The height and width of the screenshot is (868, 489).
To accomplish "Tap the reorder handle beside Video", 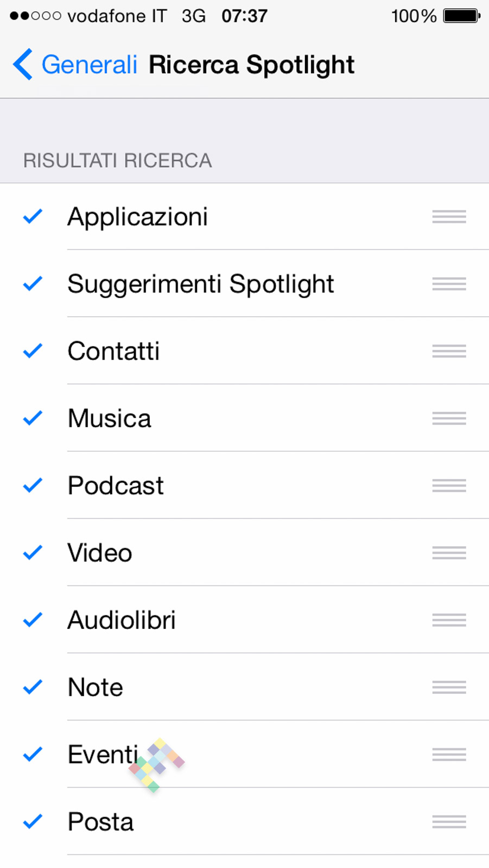I will point(449,553).
